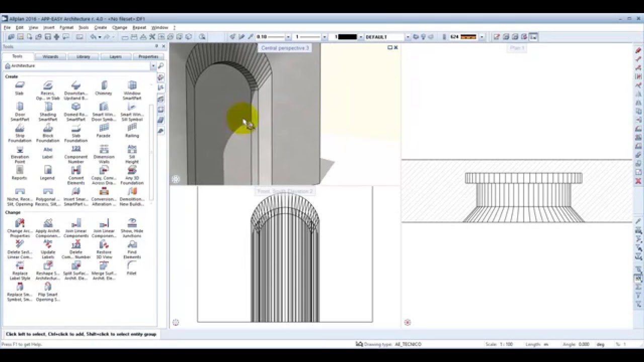This screenshot has height=362, width=644.
Task: Select Flip Smart Opening Symbol tool
Action: [x=48, y=292]
